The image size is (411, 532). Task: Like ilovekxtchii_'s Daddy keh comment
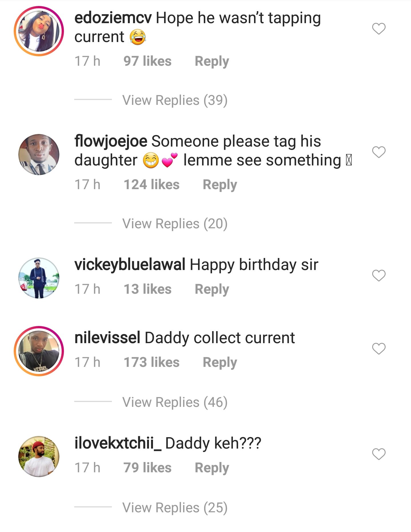379,454
